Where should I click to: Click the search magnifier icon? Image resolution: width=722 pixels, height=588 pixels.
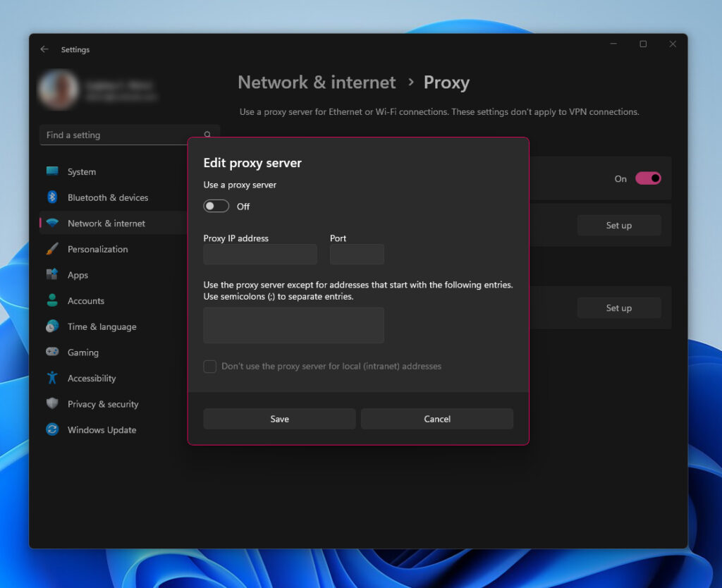[207, 135]
